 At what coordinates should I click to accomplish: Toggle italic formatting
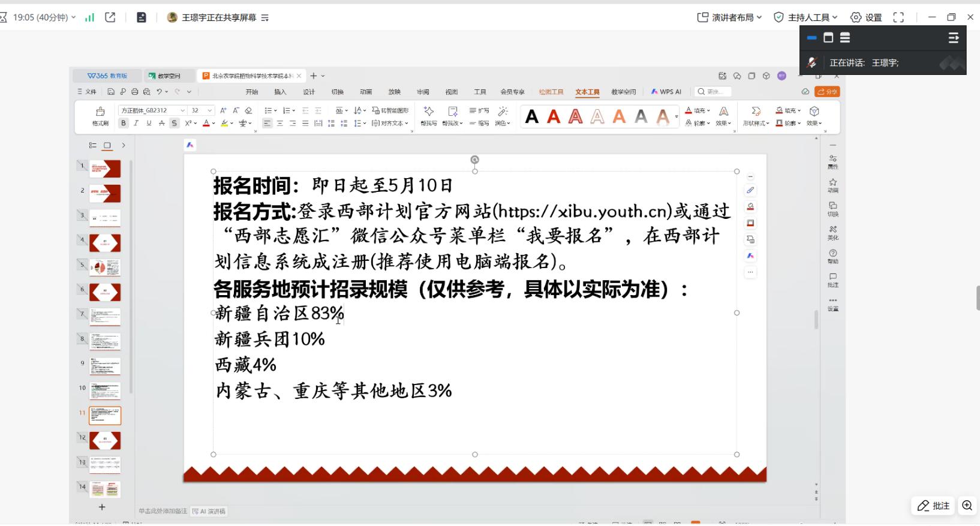point(136,123)
